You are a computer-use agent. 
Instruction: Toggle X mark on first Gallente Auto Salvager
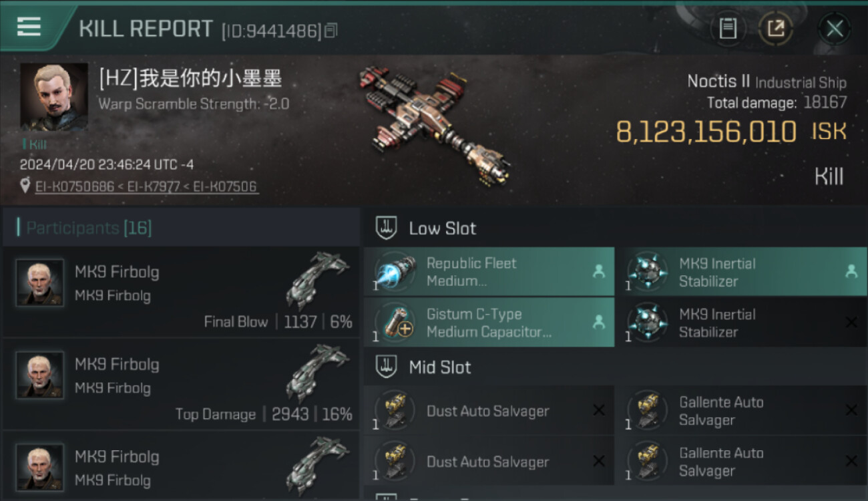[851, 410]
